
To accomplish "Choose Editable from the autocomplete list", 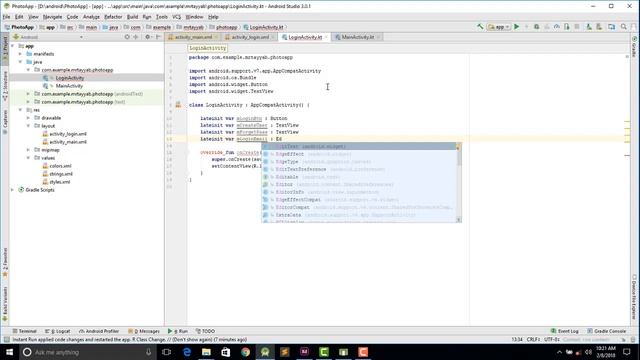I will coord(360,177).
